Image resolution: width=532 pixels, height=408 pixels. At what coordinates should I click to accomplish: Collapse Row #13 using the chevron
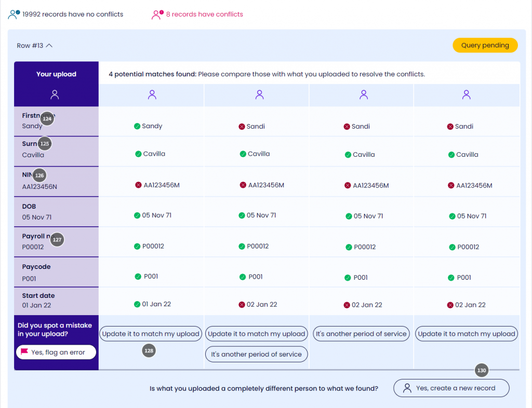(x=49, y=46)
